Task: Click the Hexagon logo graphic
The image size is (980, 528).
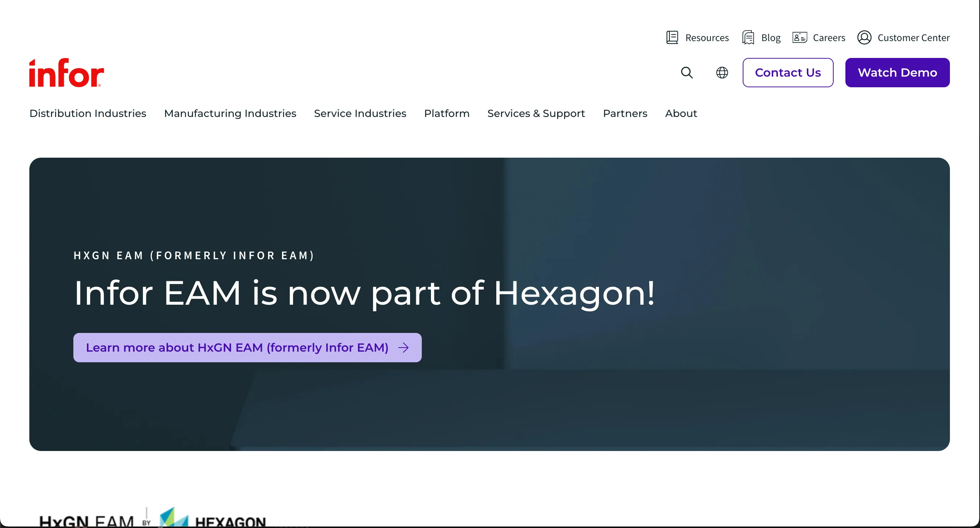Action: coord(174,517)
